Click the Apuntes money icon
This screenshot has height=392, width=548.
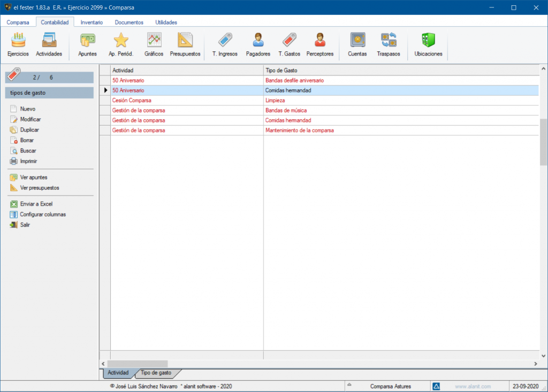[87, 41]
